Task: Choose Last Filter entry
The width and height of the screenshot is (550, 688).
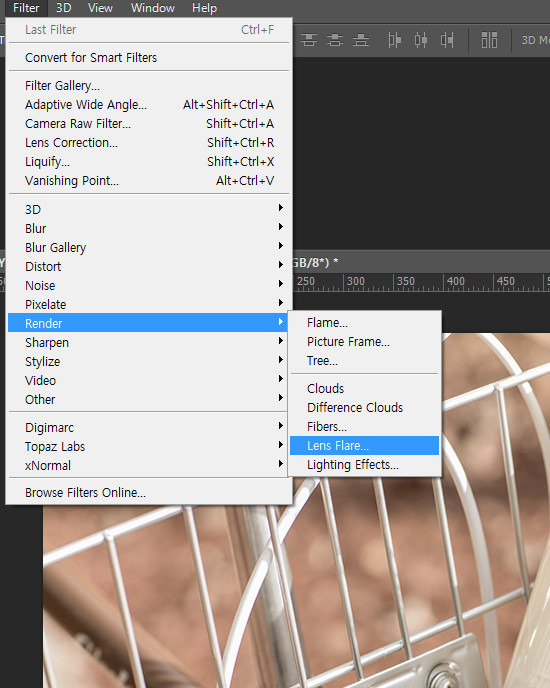Action: (150, 30)
